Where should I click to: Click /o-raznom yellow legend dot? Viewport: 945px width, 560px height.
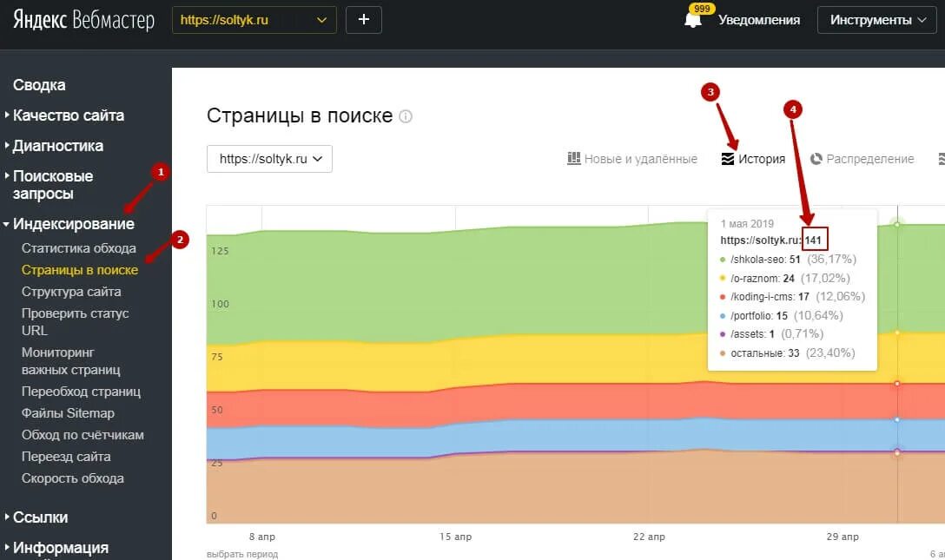tap(723, 278)
